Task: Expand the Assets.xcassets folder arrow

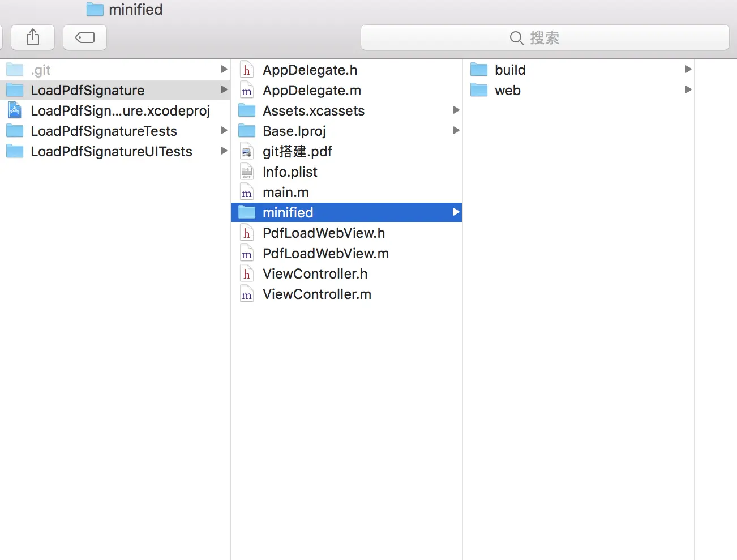Action: tap(456, 110)
